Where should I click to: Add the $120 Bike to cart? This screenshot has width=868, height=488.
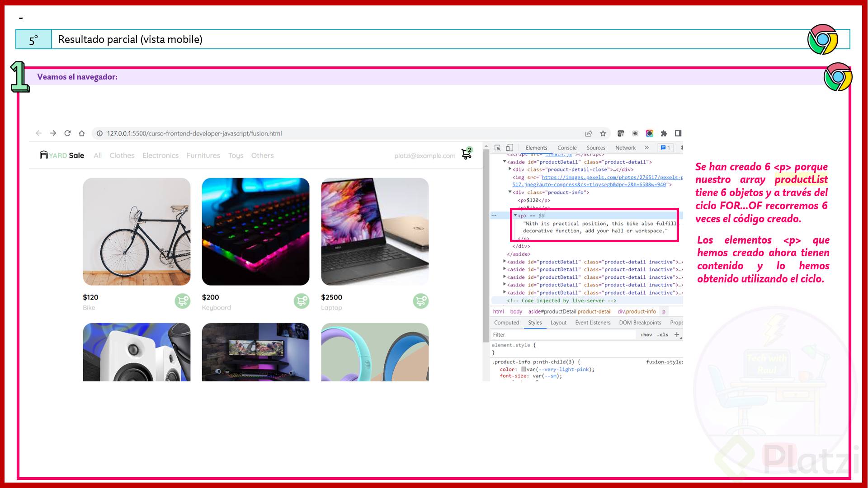click(x=183, y=301)
